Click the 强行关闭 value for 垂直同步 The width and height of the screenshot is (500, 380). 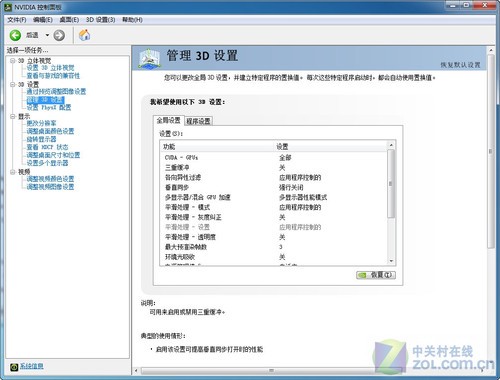291,187
